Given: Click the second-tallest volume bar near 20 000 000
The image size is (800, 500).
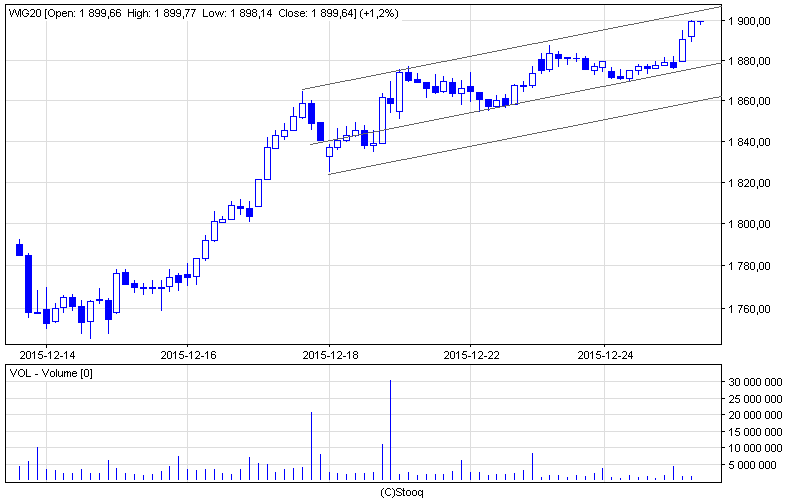Looking at the screenshot, I should pos(312,446).
